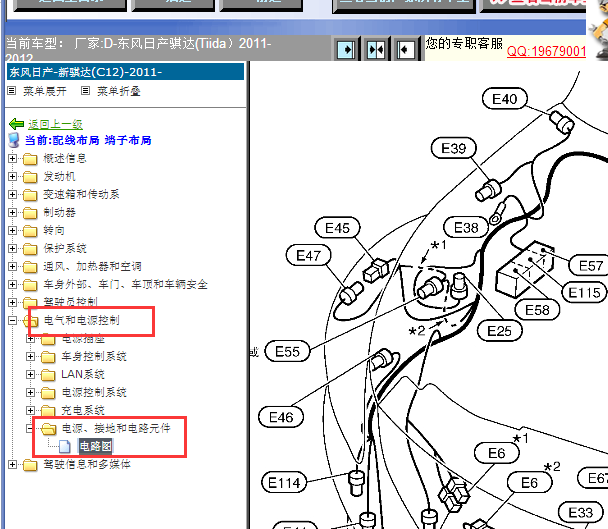The image size is (608, 529).
Task: Click the green back arrow icon
Action: (16, 124)
